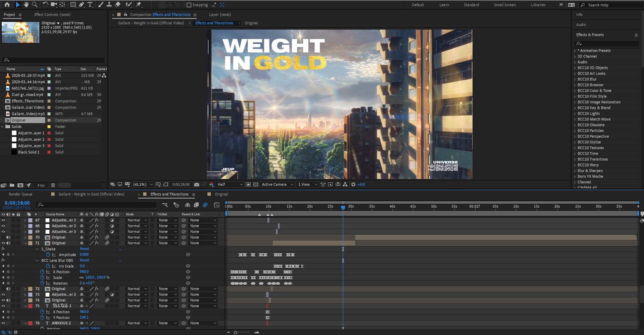Screen dimensions: 644x335
Task: Select the Roto Brush tool
Action: pyautogui.click(x=128, y=5)
